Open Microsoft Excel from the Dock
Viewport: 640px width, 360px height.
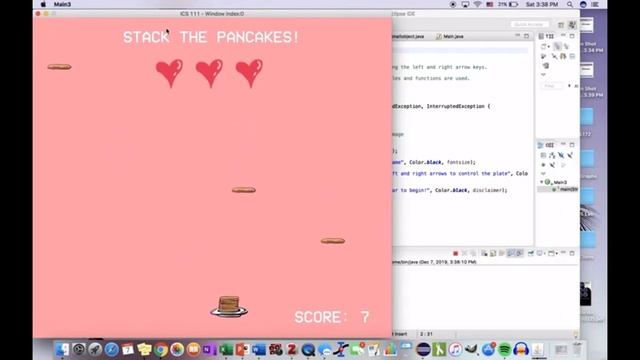click(x=226, y=349)
